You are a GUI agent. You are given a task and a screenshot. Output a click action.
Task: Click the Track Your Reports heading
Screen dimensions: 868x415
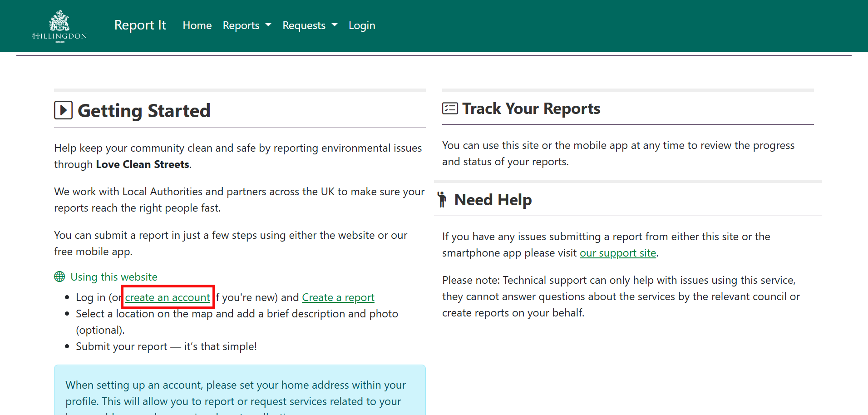click(531, 109)
